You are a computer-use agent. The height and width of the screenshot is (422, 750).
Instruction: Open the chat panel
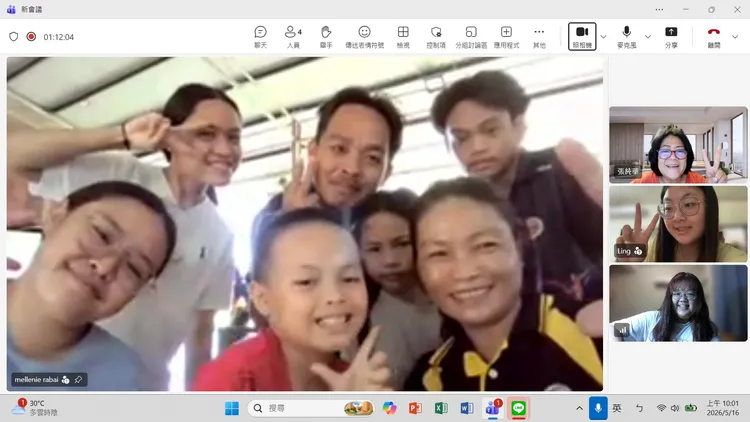click(x=260, y=37)
